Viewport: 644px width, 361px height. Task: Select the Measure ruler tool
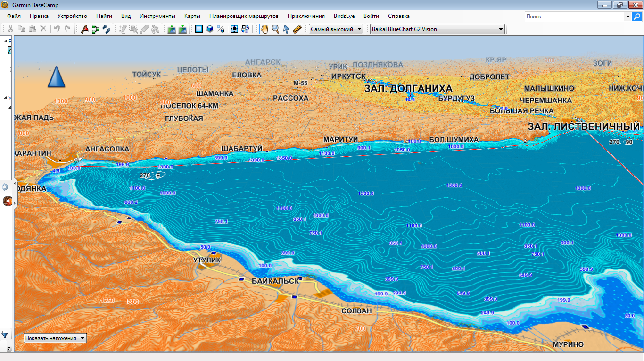click(x=297, y=29)
